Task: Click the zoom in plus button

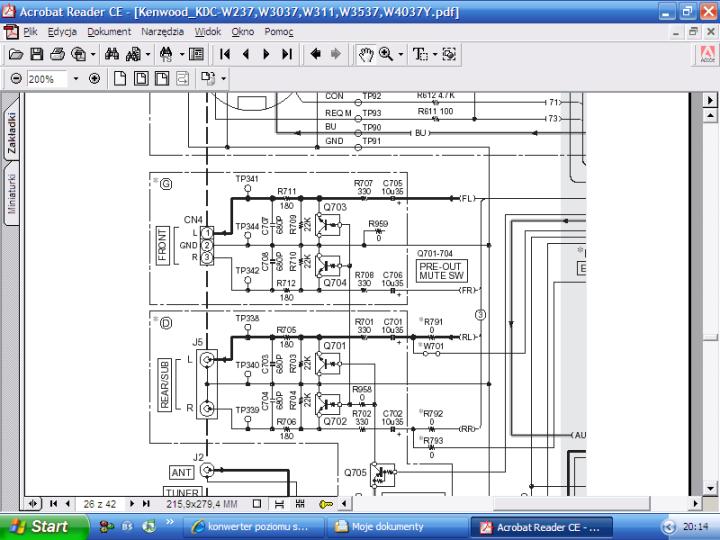Action: [x=95, y=79]
